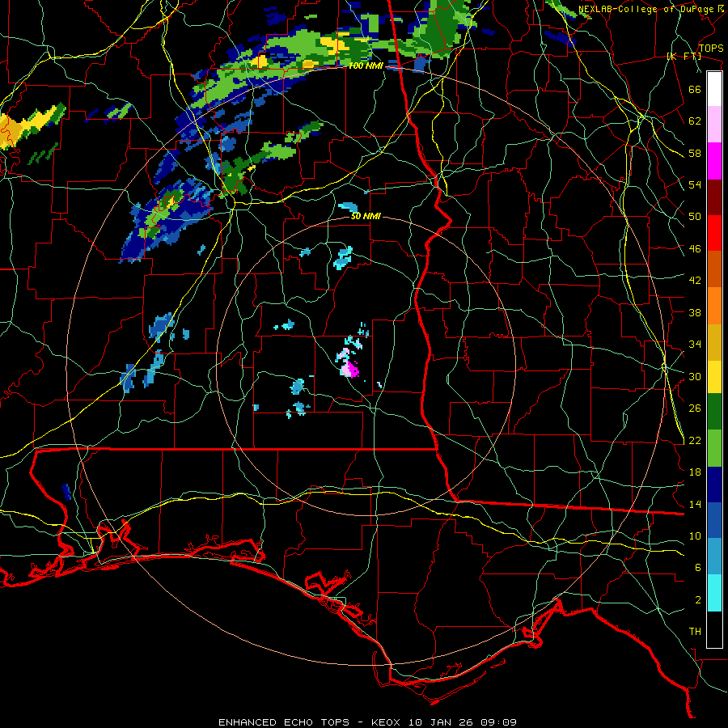Click the black TH legend swatch

pos(714,629)
